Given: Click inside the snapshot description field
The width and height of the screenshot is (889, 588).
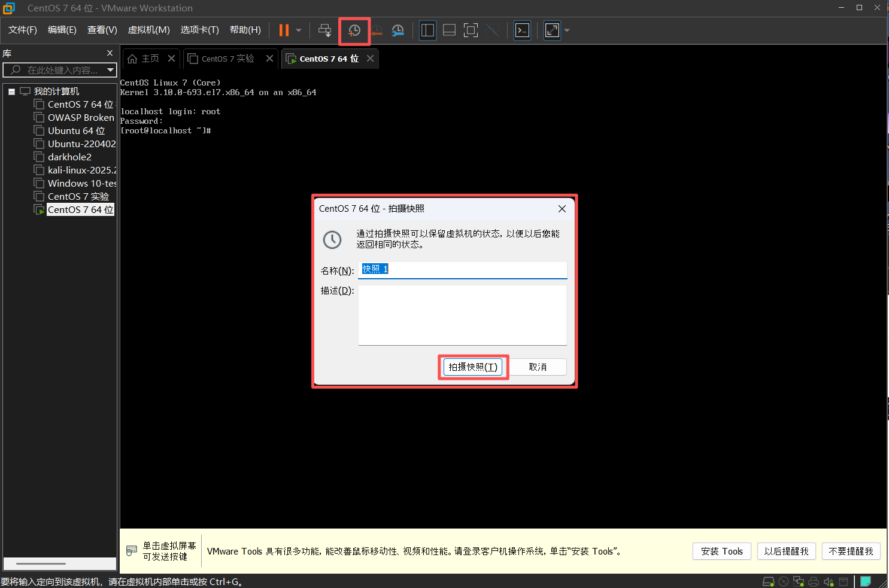Looking at the screenshot, I should point(462,315).
